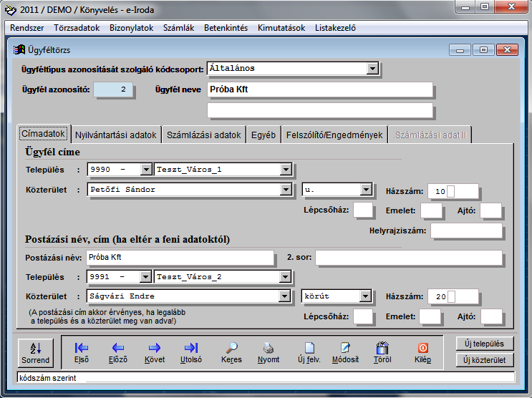Click the Sorrend sort button
This screenshot has height=398, width=532.
[x=35, y=351]
